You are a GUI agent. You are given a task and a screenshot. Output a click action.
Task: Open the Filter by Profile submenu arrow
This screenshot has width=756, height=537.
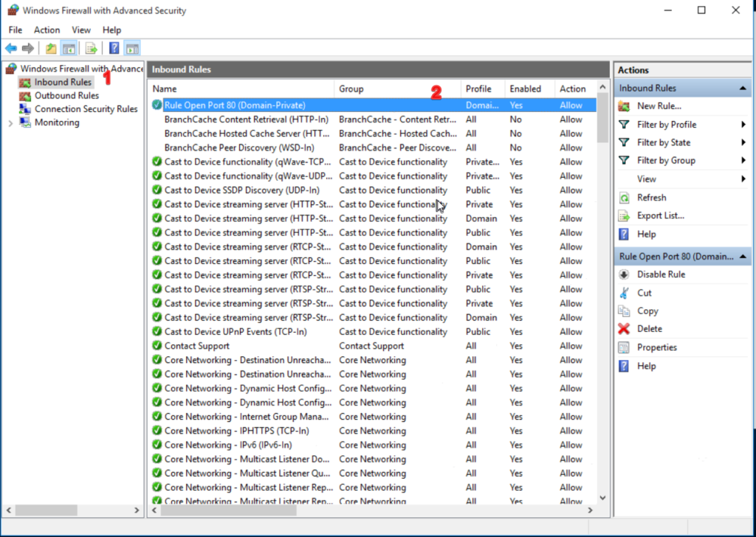pyautogui.click(x=743, y=125)
